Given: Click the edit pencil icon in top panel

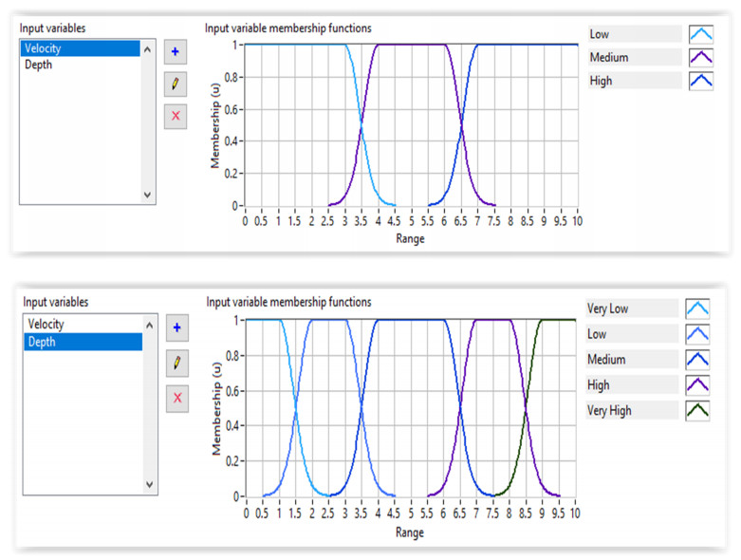Looking at the screenshot, I should (x=176, y=84).
